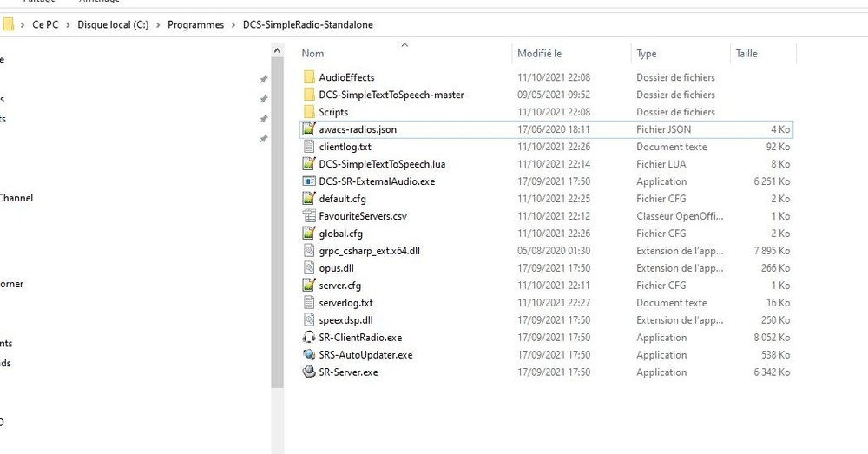Select the SR-ClientRadio.exe file name

(360, 338)
